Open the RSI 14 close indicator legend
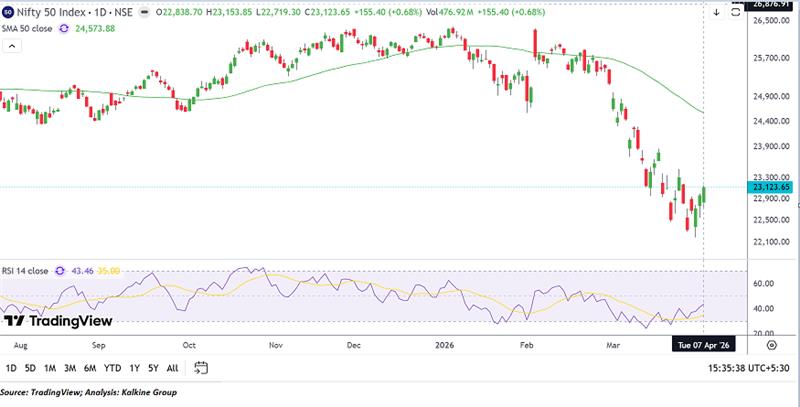This screenshot has height=407, width=800. pyautogui.click(x=26, y=270)
